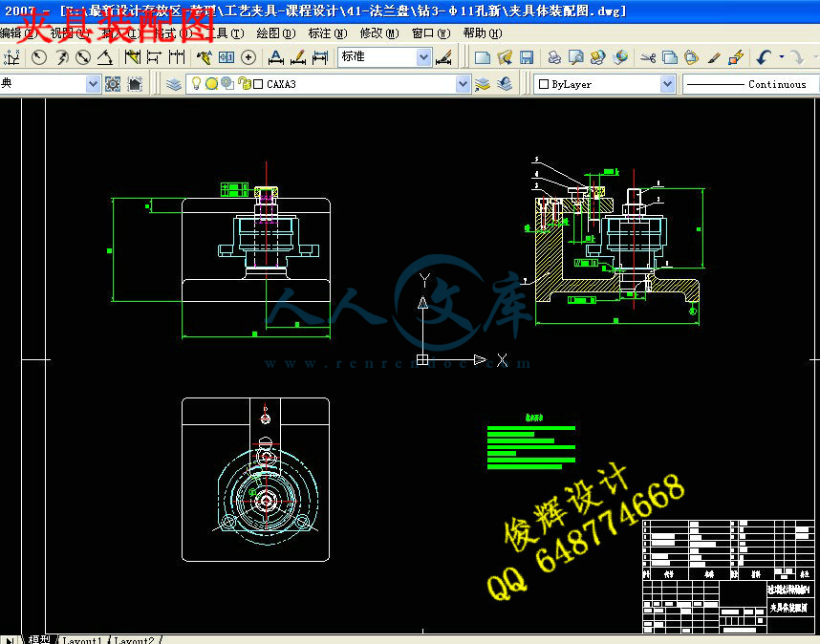Select the Radius dimension tool

click(x=38, y=57)
